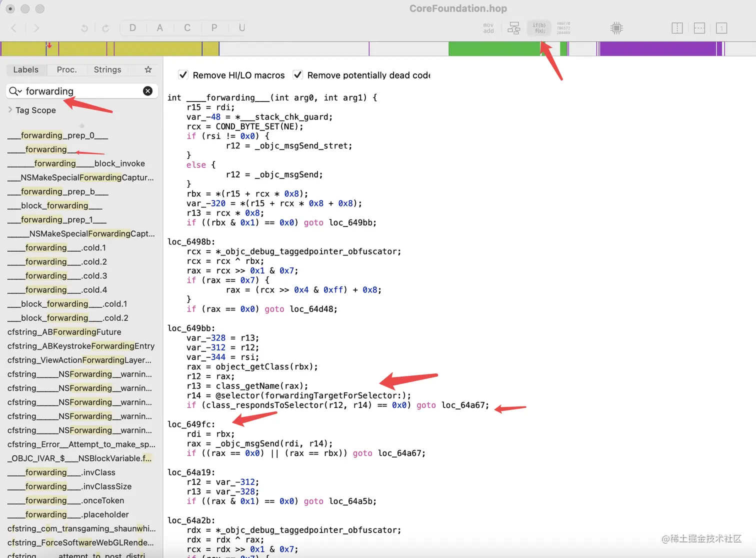This screenshot has height=558, width=756.
Task: Select ____forwarding___ label in list
Action: click(x=42, y=149)
